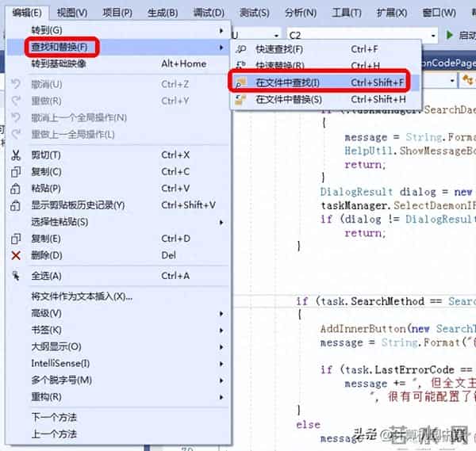Select 在文件中替换(S) item

click(x=326, y=100)
